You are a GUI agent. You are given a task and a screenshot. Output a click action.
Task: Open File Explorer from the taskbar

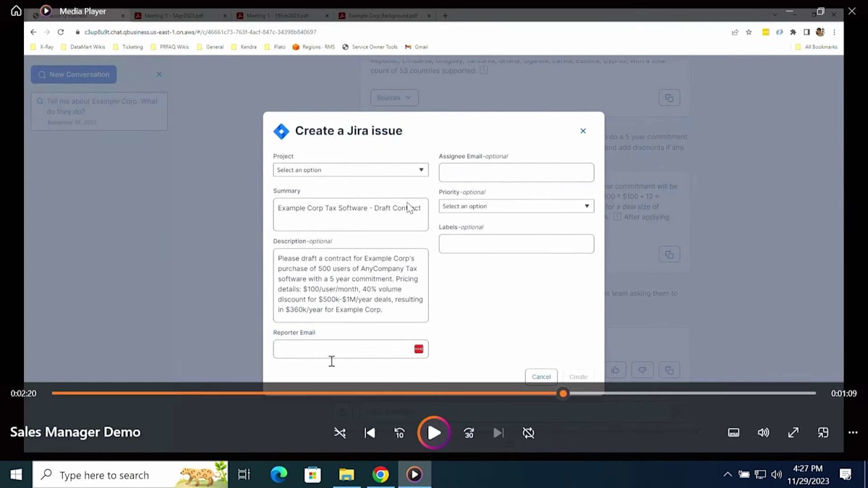(346, 475)
